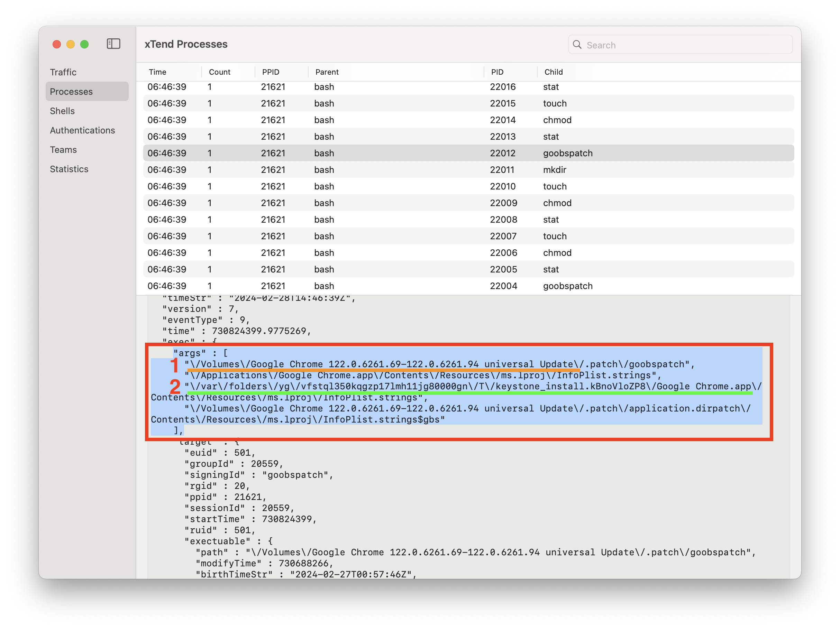Show Statistics from the sidebar
840x630 pixels.
(69, 169)
